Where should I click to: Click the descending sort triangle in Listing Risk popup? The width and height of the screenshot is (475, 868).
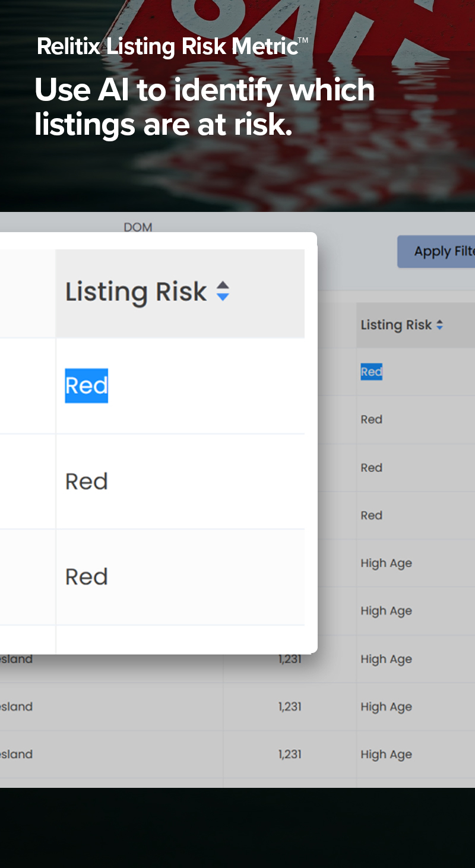click(223, 296)
